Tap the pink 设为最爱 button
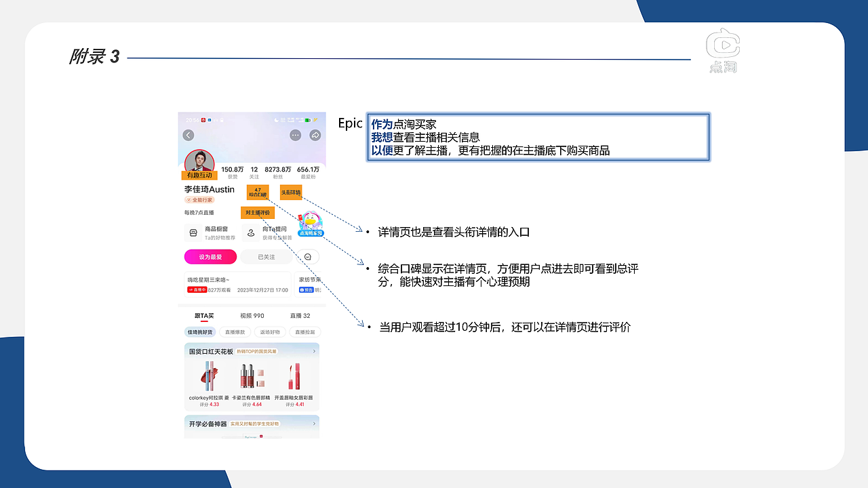 (210, 257)
